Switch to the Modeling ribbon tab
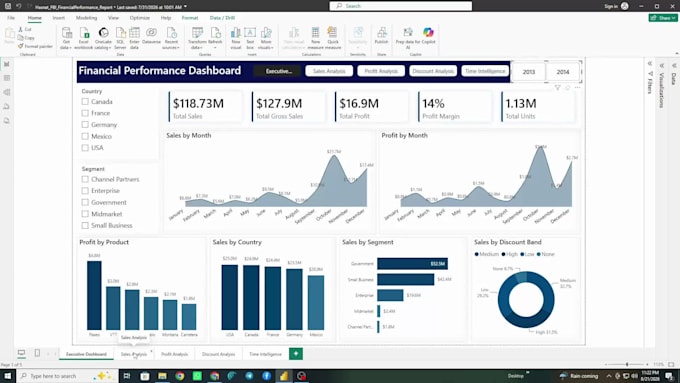Screen dimensions: 680x383 pyautogui.click(x=86, y=18)
